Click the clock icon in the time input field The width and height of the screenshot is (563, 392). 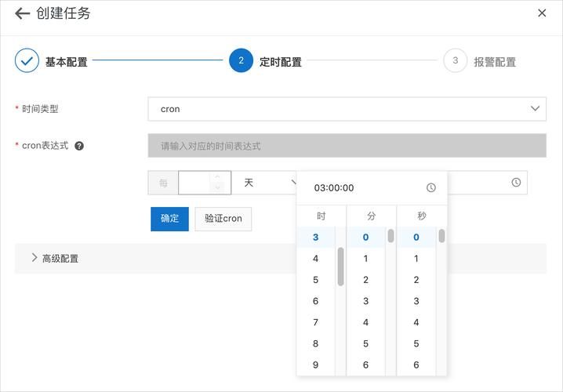click(x=516, y=183)
